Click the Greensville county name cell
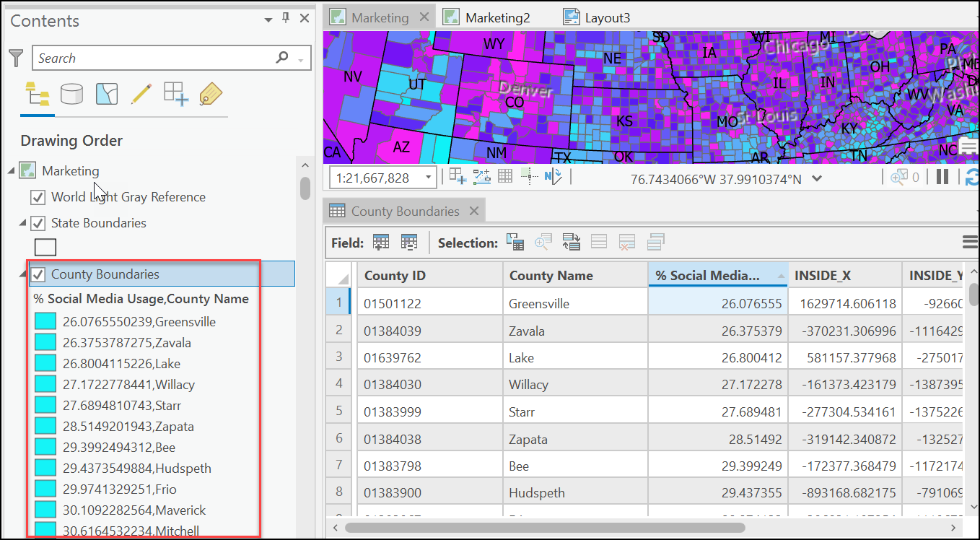Screen dimensions: 980x540 coord(575,303)
